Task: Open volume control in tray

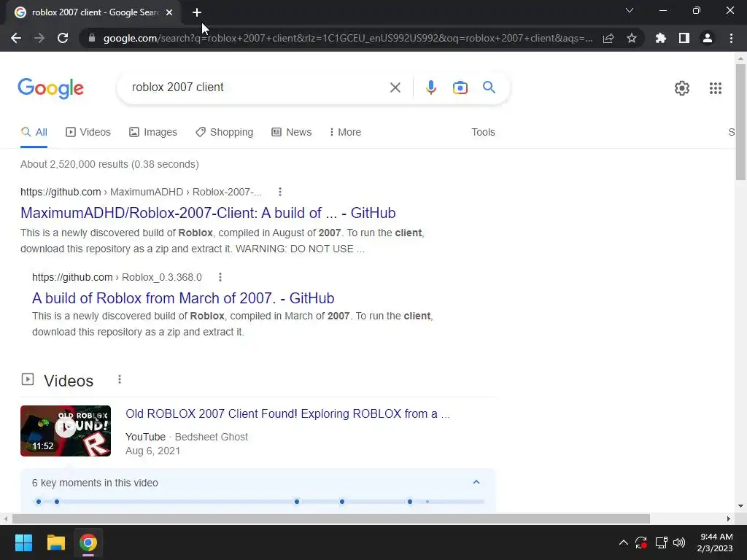Action: (x=679, y=542)
